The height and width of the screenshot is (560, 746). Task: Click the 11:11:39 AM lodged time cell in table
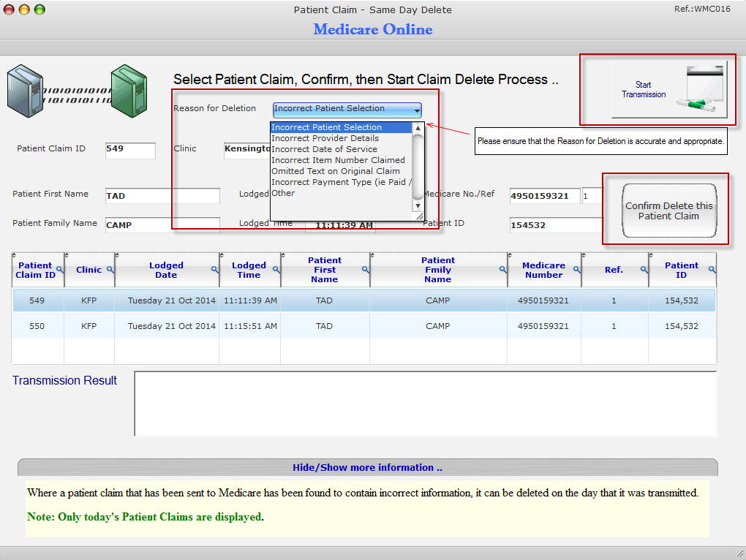[x=250, y=300]
